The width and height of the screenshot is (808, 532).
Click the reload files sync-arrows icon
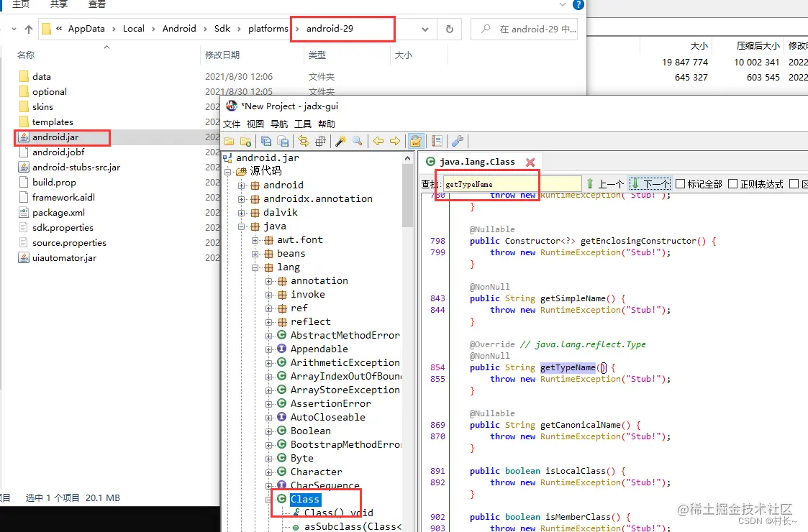point(304,141)
